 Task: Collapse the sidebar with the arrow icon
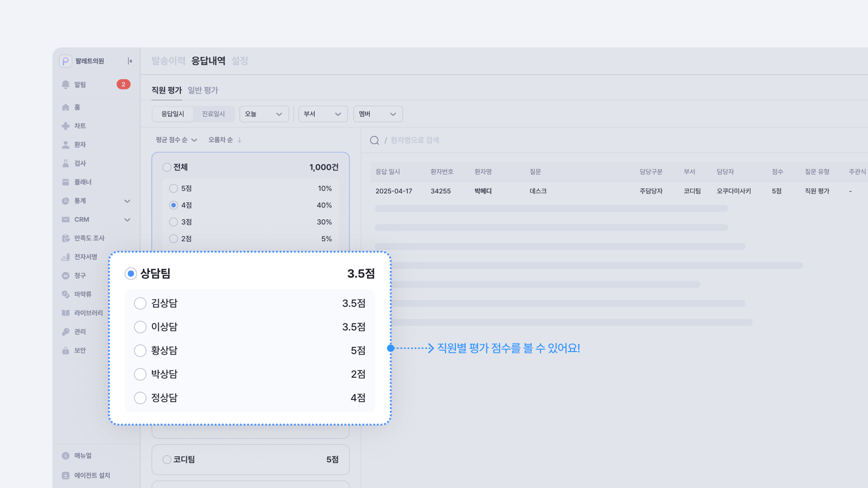point(130,61)
